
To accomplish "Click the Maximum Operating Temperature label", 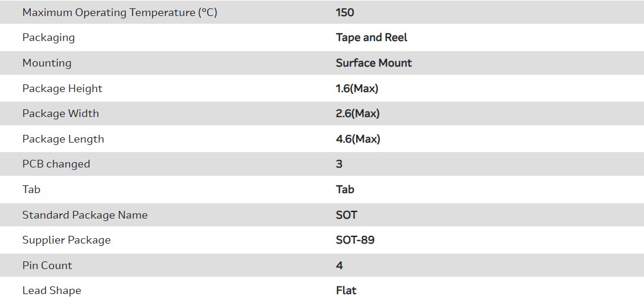I will pos(120,12).
